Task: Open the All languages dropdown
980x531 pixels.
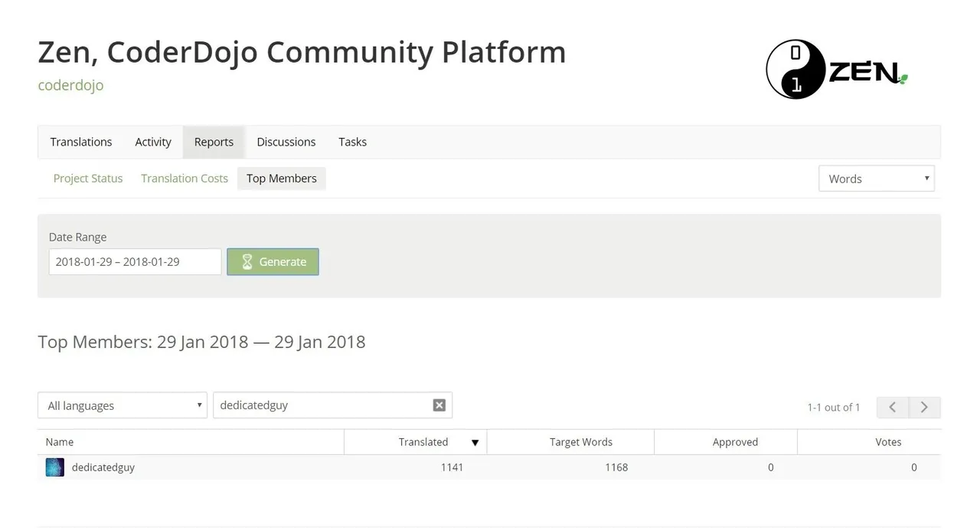Action: pyautogui.click(x=122, y=405)
